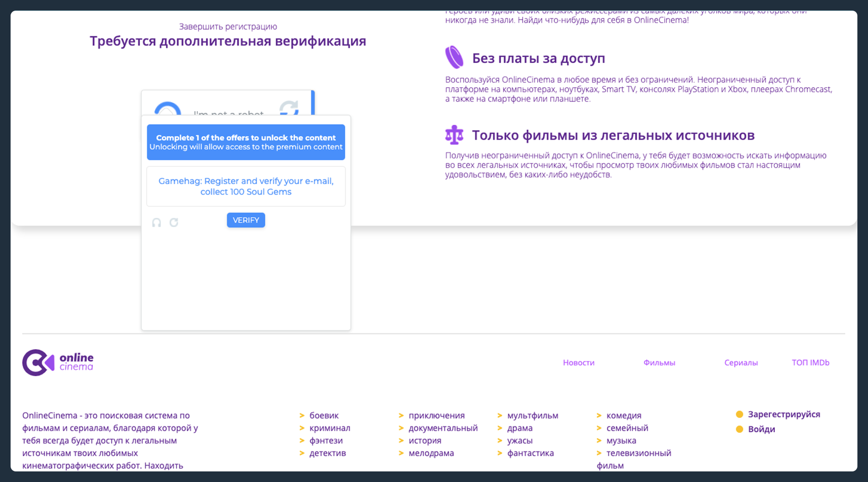This screenshot has width=868, height=482.
Task: Click the yellow dot beside Войди
Action: pos(739,429)
